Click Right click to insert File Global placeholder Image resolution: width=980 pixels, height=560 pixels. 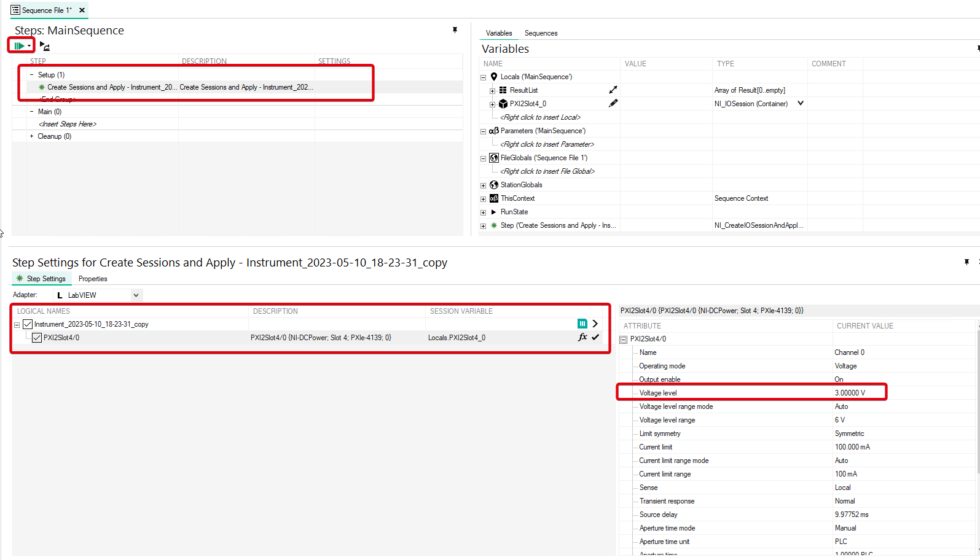547,171
